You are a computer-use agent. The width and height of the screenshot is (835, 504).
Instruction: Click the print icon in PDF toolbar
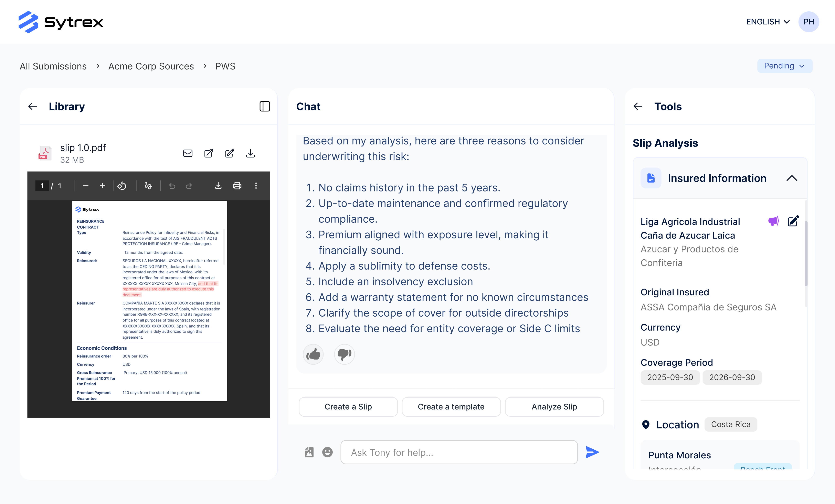237,186
